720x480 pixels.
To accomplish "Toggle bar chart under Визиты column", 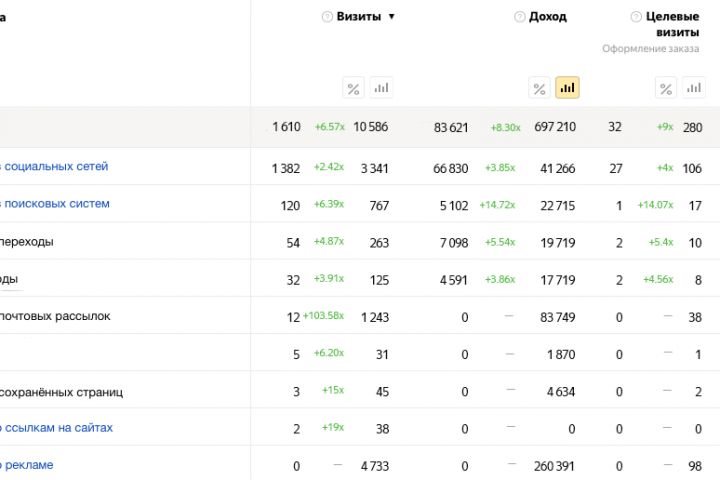I will [x=381, y=88].
